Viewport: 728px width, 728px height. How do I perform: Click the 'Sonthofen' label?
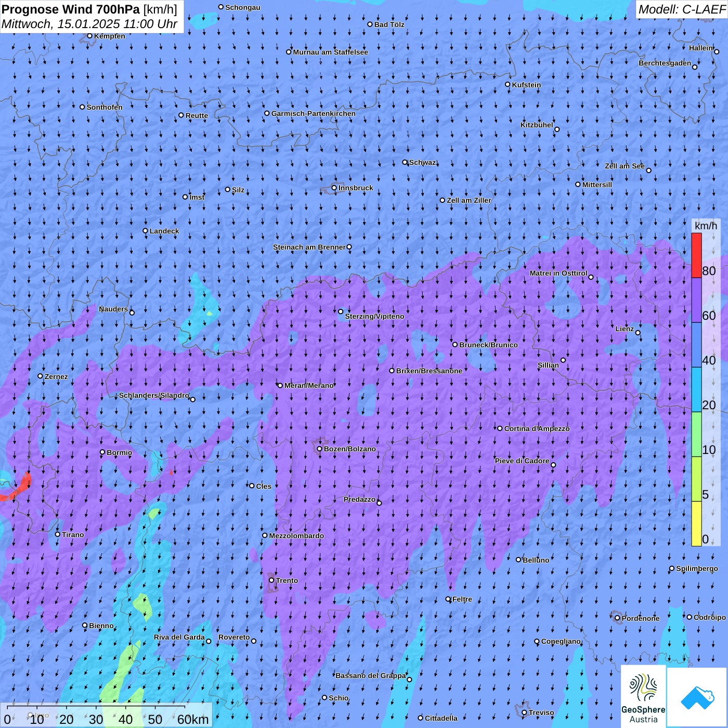pos(105,107)
